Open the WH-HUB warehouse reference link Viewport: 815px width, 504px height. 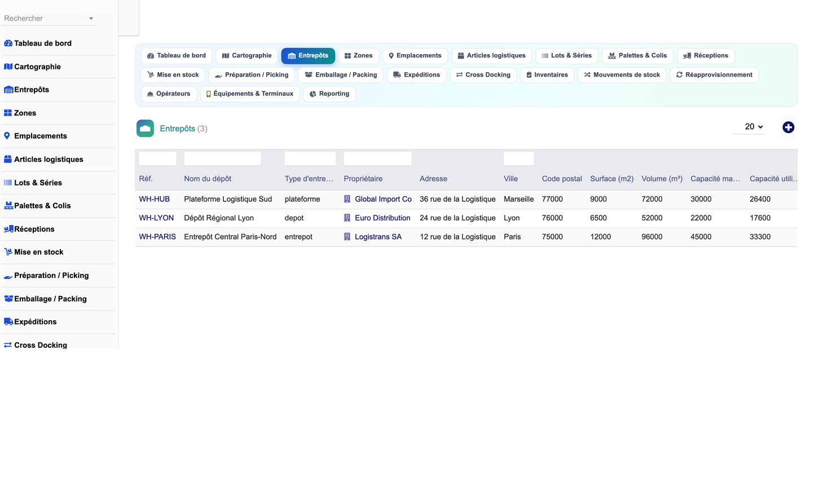pyautogui.click(x=155, y=199)
